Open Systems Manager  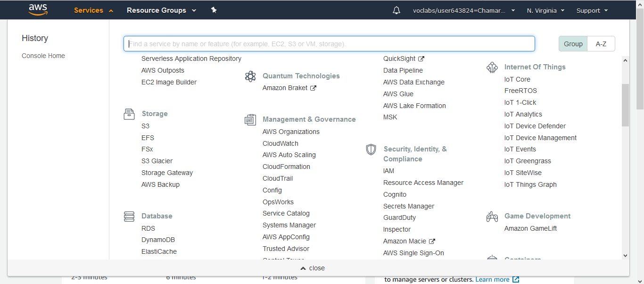point(289,225)
